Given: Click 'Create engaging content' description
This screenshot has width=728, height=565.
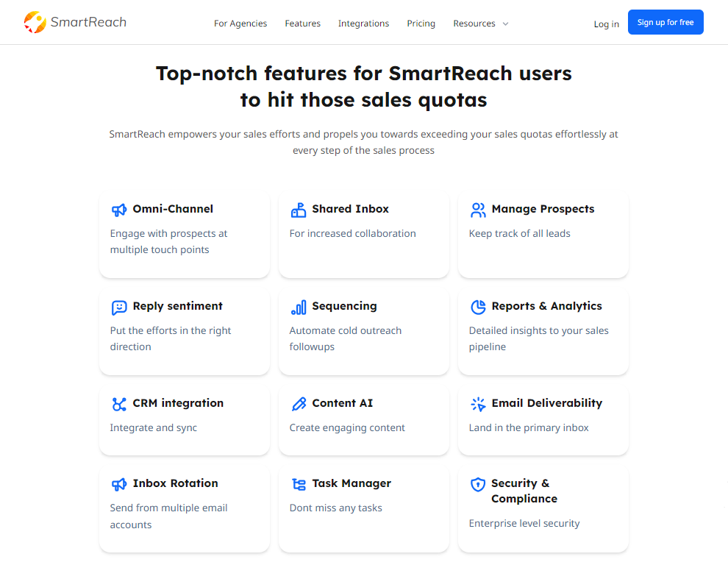Looking at the screenshot, I should [347, 428].
